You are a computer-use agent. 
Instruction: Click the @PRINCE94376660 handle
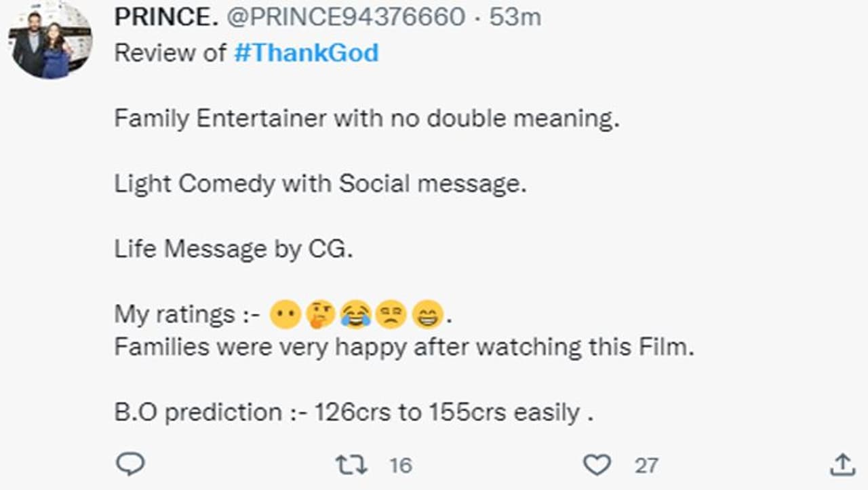tap(346, 18)
